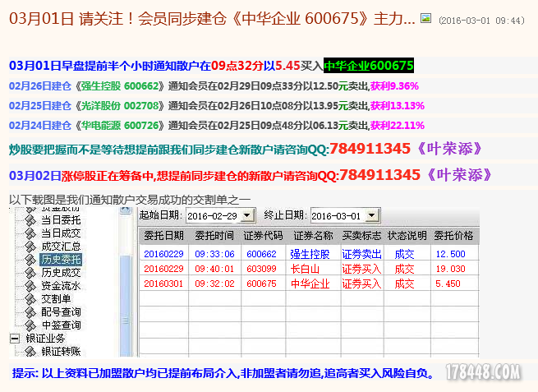Open the 起始日期 dropdown arrow
538x392 pixels.
coord(246,215)
